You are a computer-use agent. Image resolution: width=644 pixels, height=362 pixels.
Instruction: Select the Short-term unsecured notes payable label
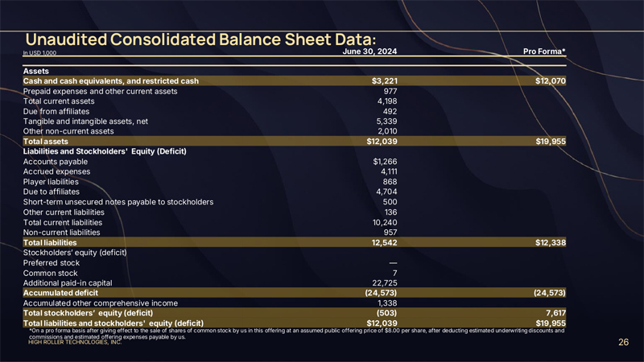point(118,202)
